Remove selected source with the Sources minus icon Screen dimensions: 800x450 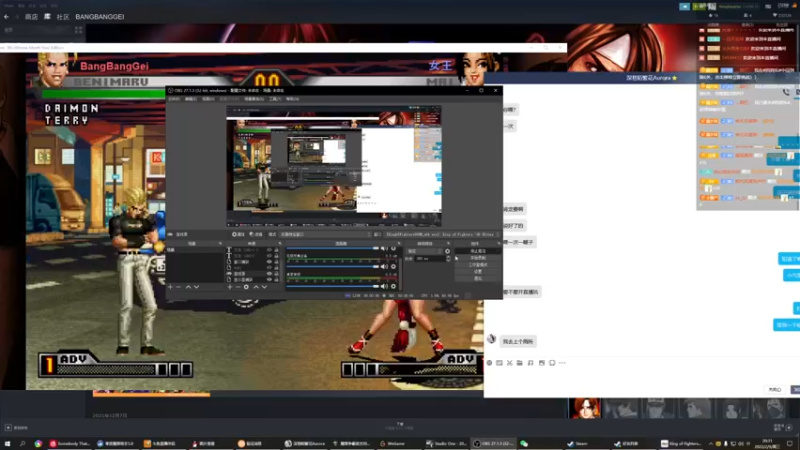pyautogui.click(x=238, y=287)
